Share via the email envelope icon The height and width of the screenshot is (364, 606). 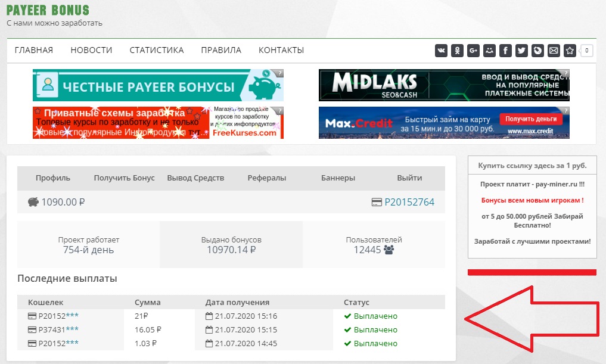click(554, 50)
